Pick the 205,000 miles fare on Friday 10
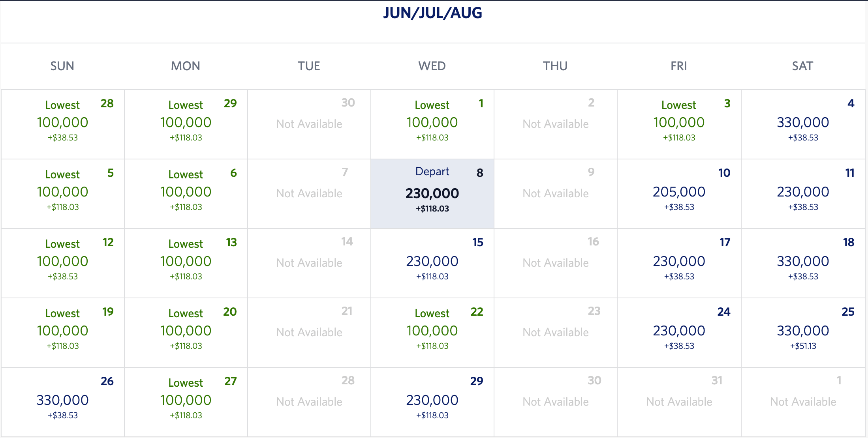The image size is (868, 438). 678,193
